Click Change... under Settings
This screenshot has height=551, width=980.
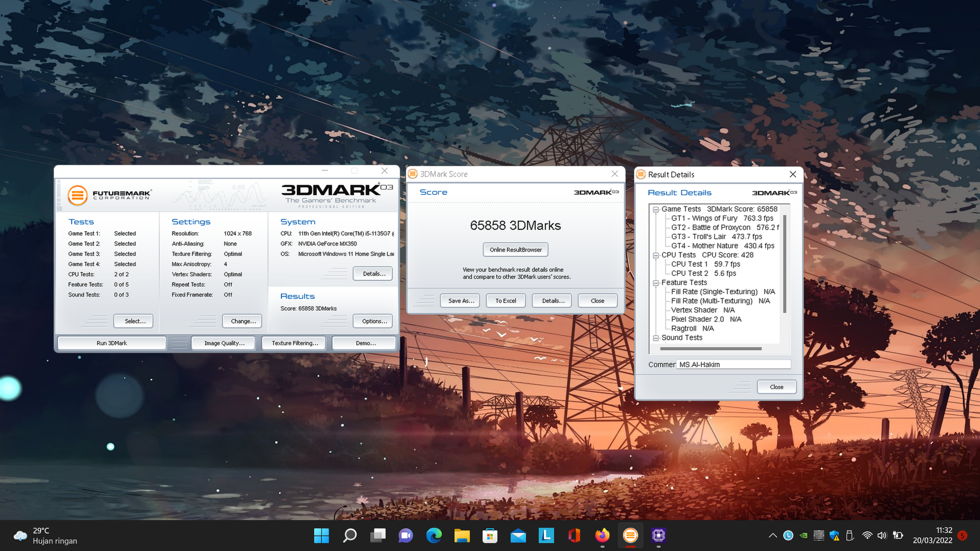point(243,321)
